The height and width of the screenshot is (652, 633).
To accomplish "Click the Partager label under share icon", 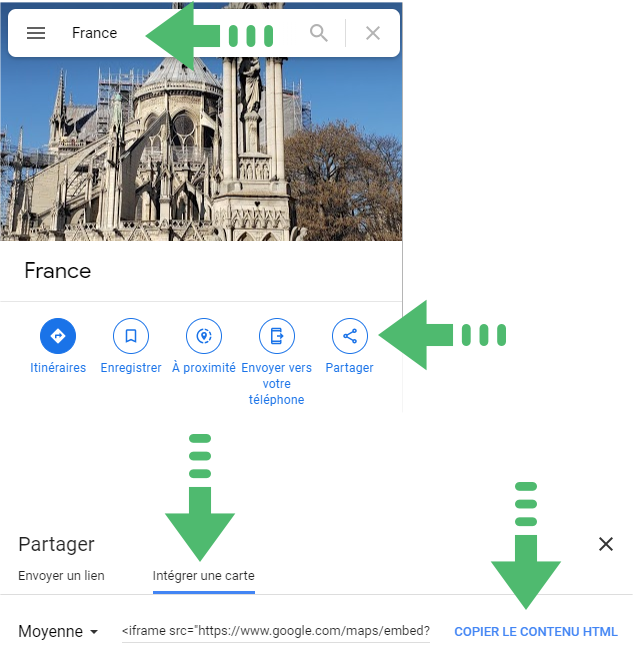I will pyautogui.click(x=349, y=368).
